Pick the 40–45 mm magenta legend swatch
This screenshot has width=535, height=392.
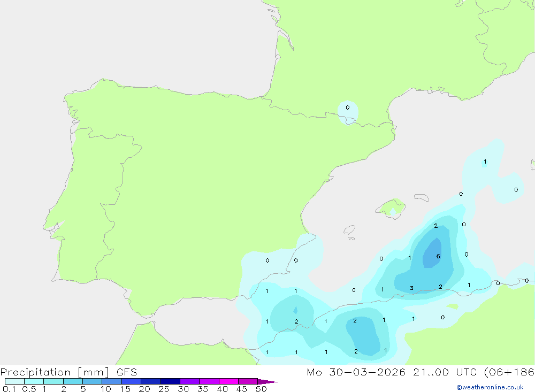coord(228,381)
